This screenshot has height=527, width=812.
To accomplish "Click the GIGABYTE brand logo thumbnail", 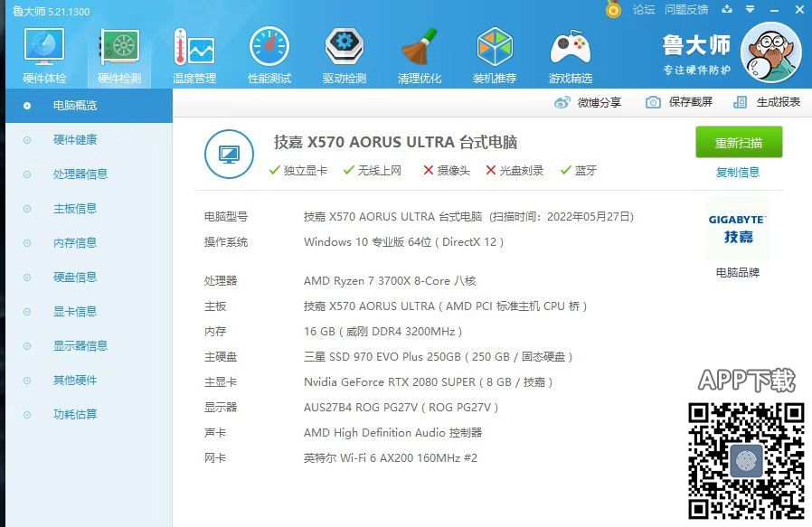I will (737, 229).
